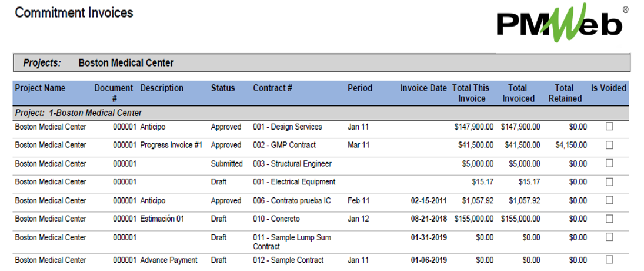
Task: Click the Period column header
Action: coord(360,88)
